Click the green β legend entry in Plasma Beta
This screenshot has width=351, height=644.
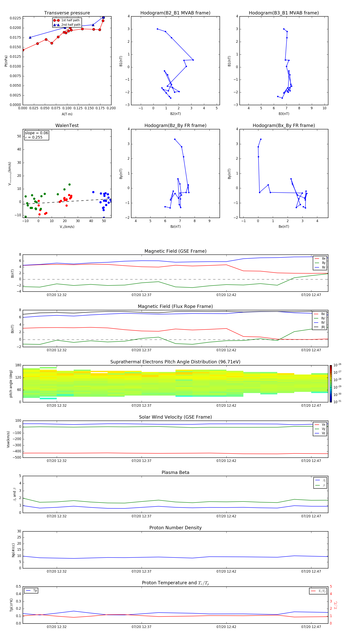320,485
